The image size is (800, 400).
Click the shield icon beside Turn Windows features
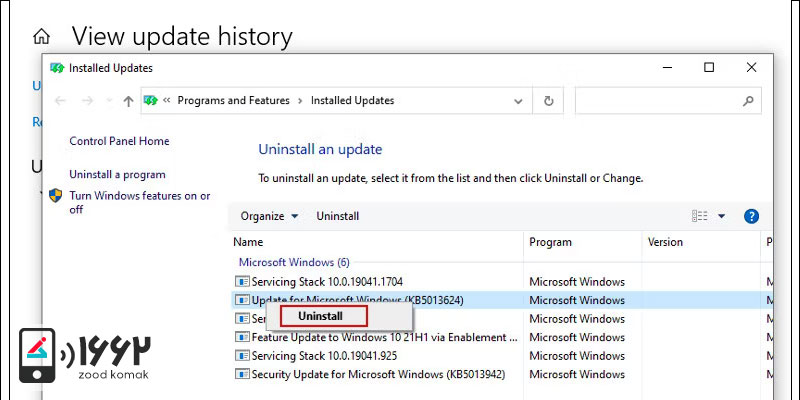coord(56,196)
